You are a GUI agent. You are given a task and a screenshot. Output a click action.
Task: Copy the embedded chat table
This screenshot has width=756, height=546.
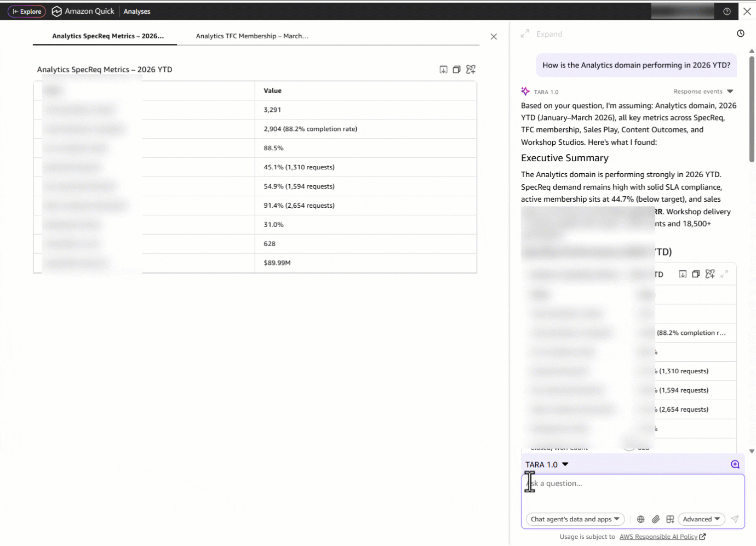pyautogui.click(x=696, y=274)
